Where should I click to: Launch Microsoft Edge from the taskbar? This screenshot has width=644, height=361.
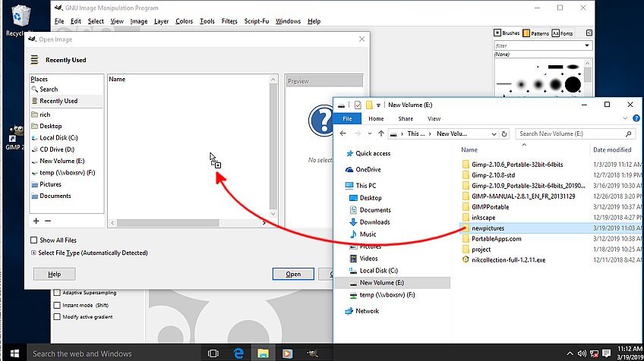click(238, 353)
